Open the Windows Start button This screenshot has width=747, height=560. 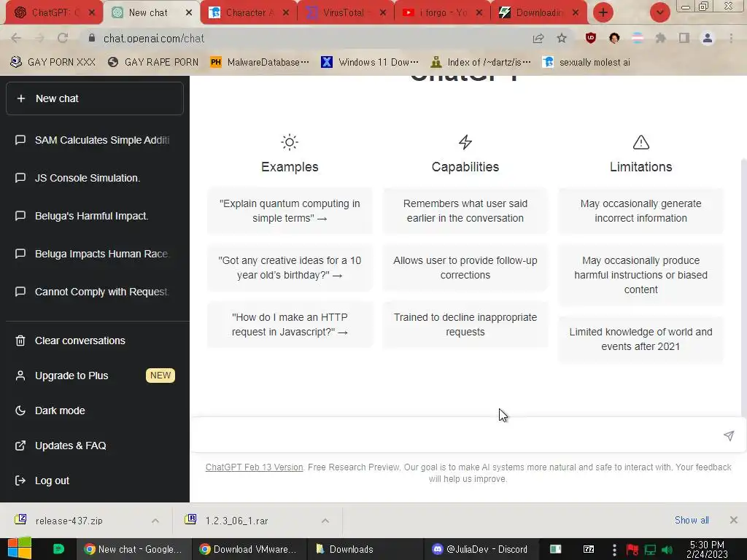point(20,548)
